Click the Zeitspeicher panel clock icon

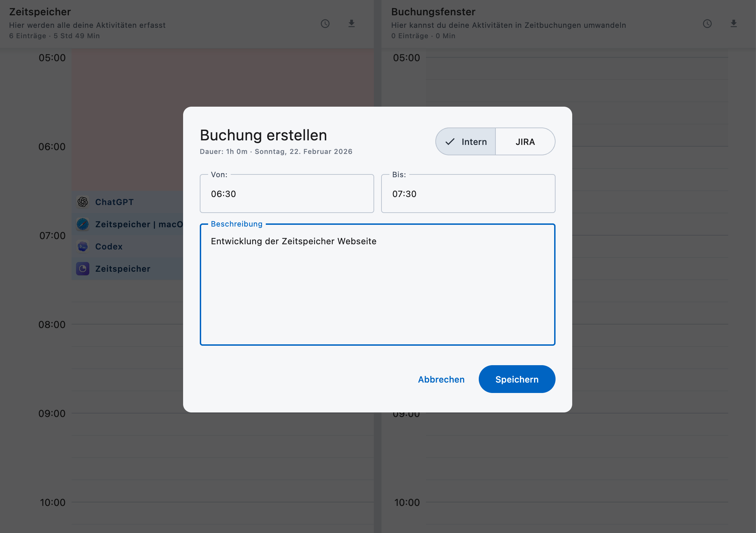point(325,24)
